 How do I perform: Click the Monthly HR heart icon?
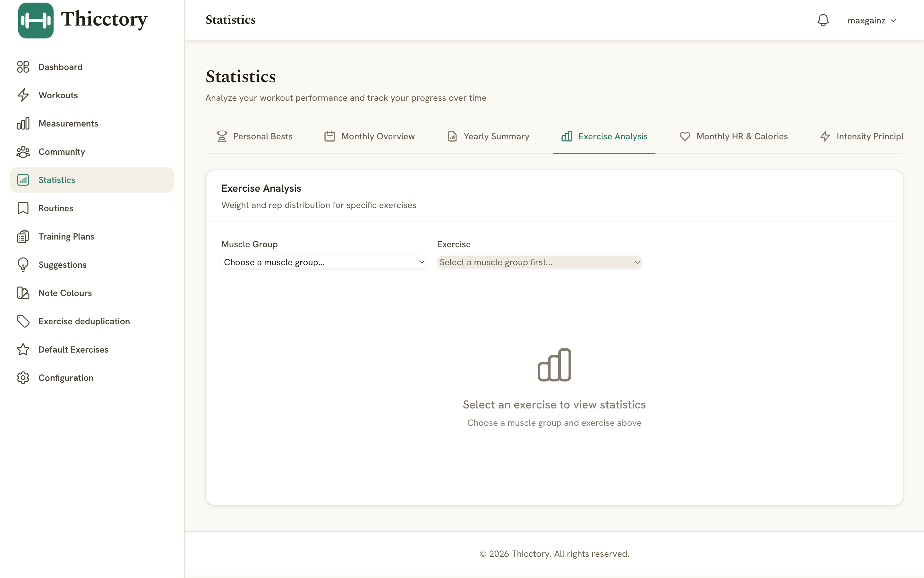pyautogui.click(x=685, y=136)
